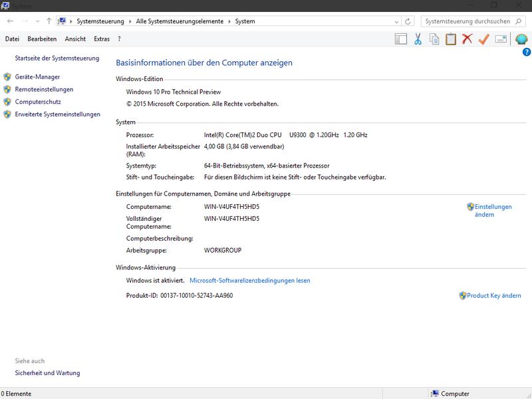532x399 pixels.
Task: Click the magnifier icon in search box
Action: tap(518, 21)
